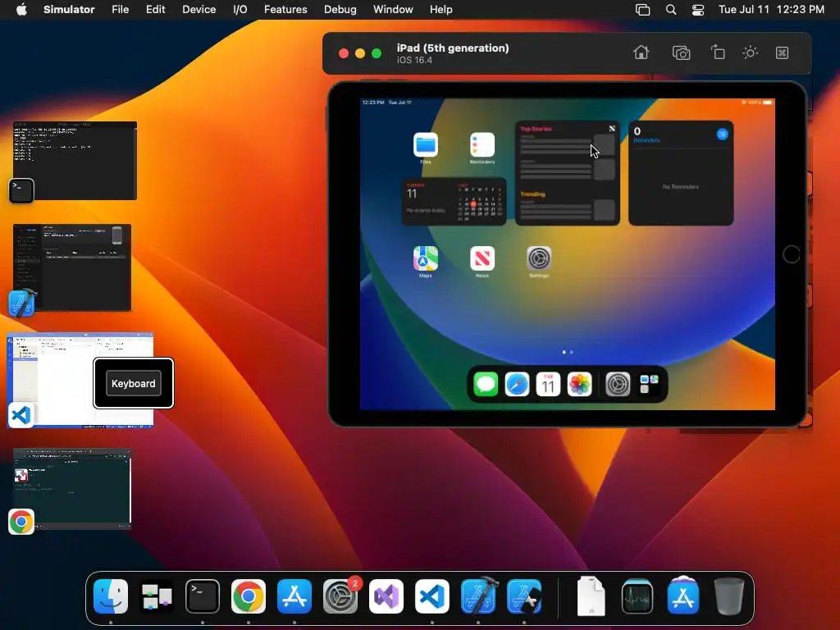
Task: Open the Debug menu
Action: (340, 9)
